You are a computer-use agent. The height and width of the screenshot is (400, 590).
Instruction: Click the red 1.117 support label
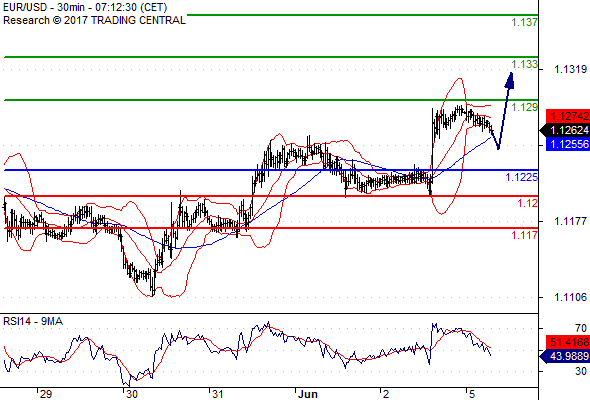[x=525, y=235]
